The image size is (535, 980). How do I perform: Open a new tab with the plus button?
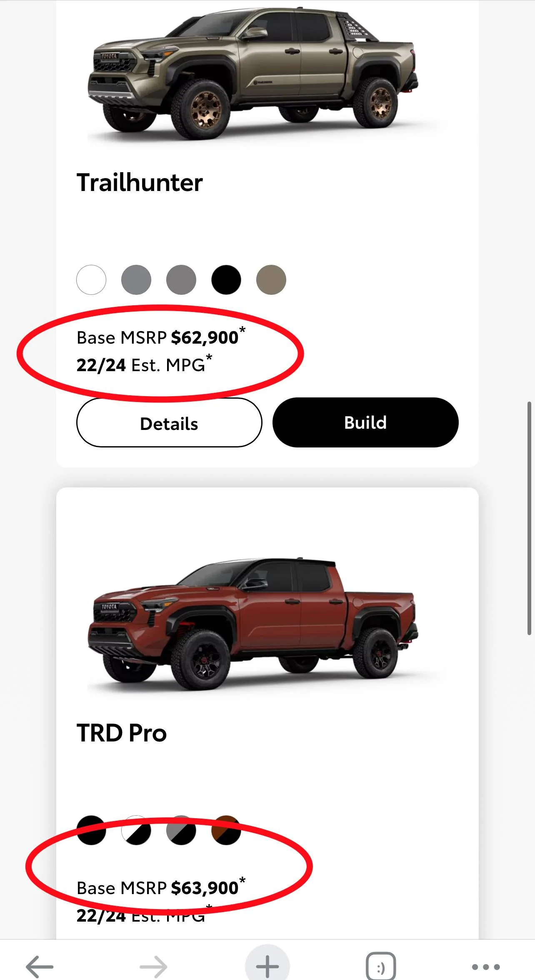[x=267, y=965]
